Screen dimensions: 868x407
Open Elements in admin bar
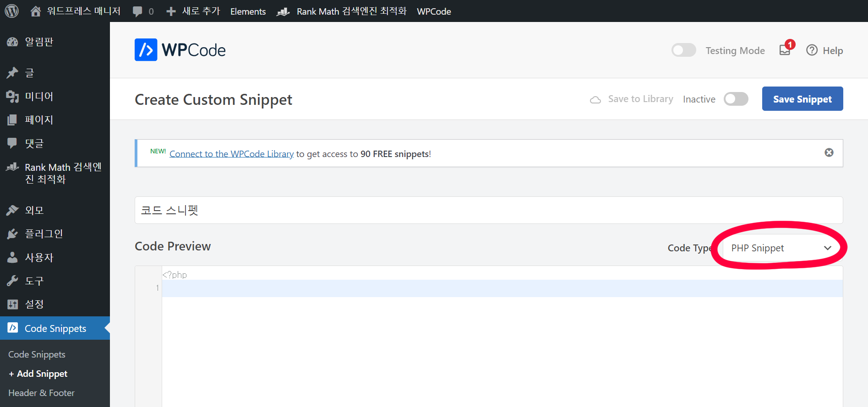pyautogui.click(x=248, y=11)
